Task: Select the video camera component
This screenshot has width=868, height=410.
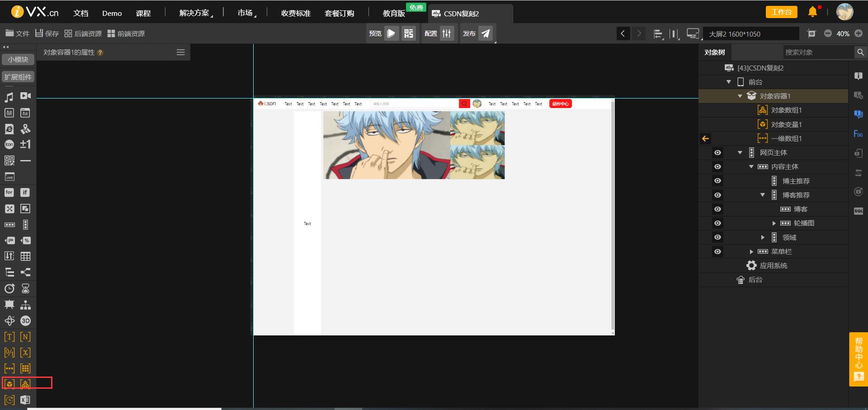Action: 26,96
